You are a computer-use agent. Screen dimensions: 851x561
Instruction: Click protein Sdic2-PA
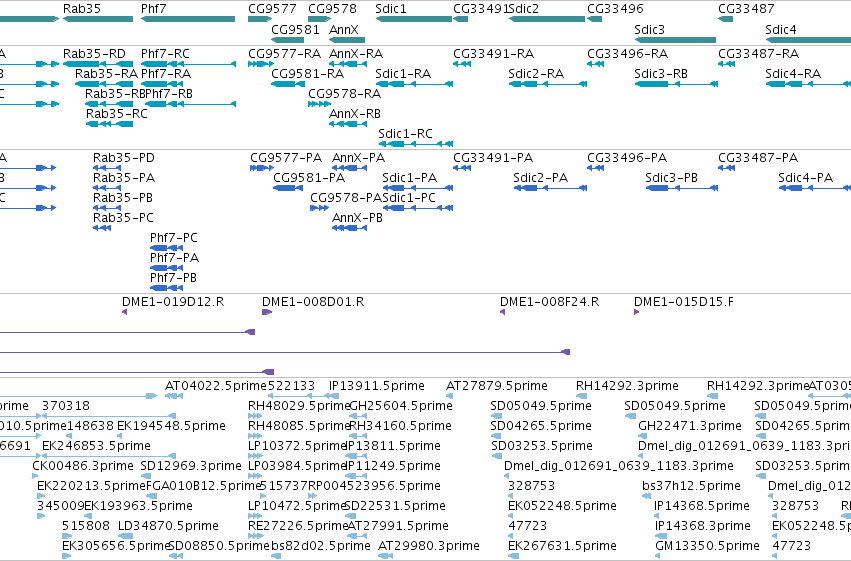pos(541,178)
